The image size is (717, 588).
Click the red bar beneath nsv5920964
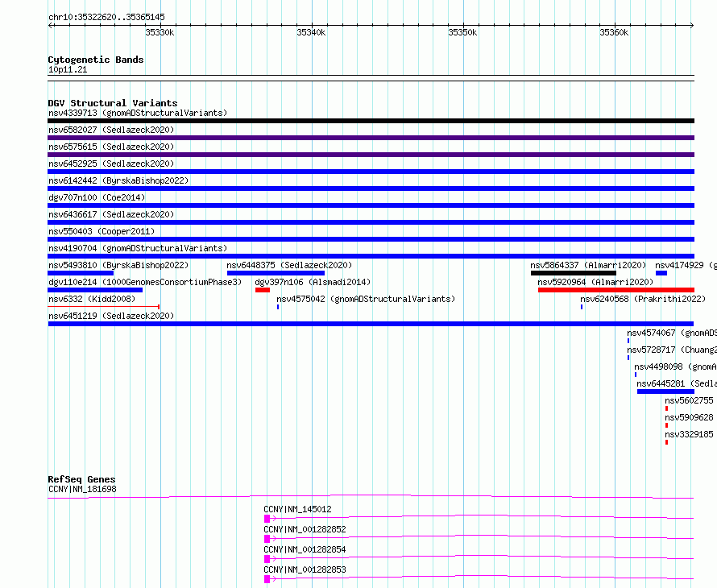coord(616,290)
